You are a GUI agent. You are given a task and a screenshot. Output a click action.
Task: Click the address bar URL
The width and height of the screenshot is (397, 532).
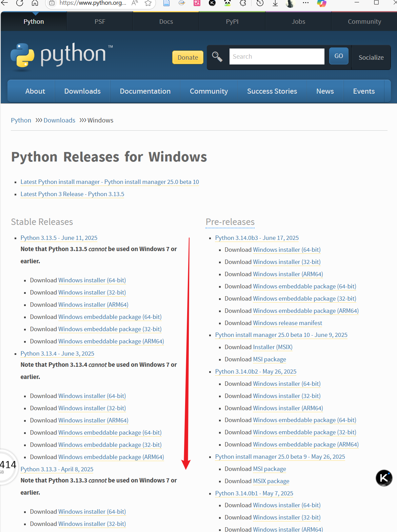point(93,3)
